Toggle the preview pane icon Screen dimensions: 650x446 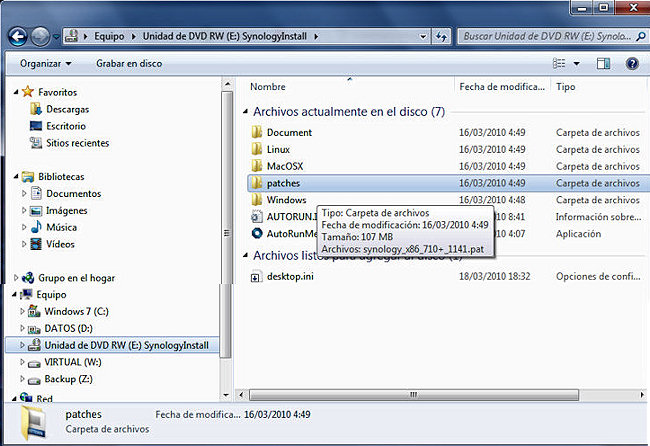603,63
